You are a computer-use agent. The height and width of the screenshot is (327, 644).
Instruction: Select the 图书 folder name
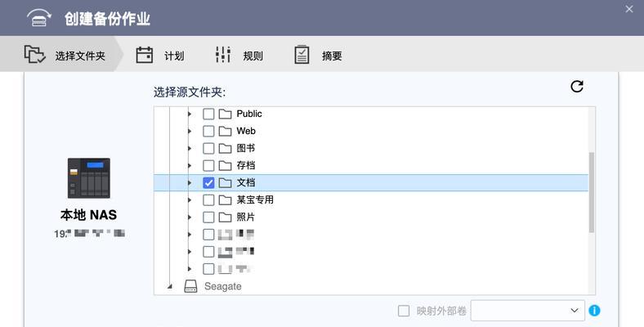tap(246, 148)
